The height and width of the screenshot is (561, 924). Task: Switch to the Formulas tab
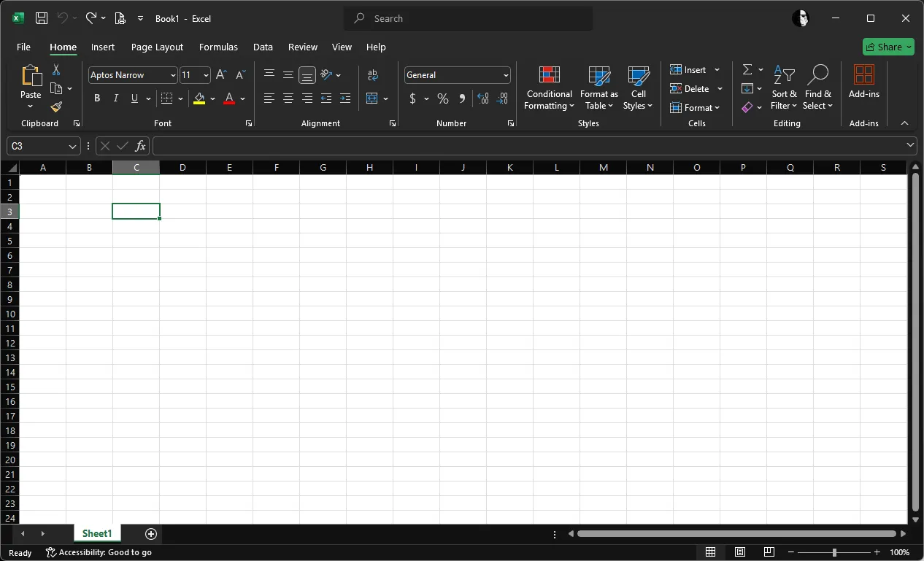(218, 47)
